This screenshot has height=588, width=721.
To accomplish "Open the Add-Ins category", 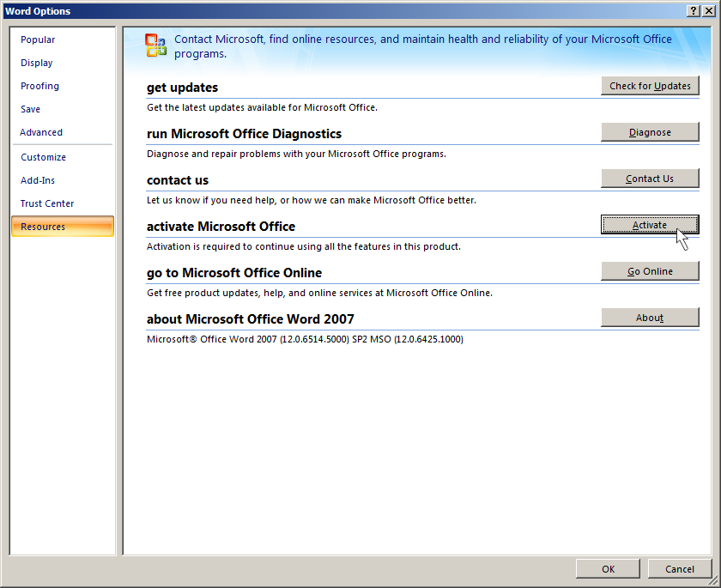I will [38, 180].
